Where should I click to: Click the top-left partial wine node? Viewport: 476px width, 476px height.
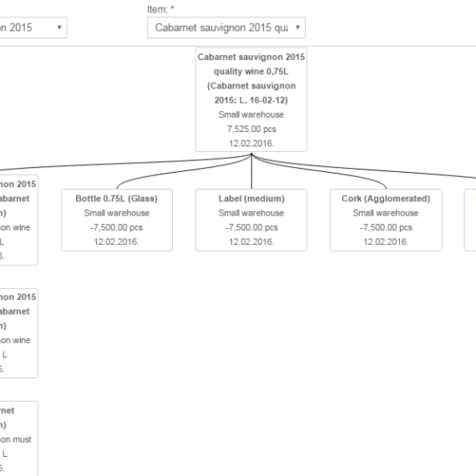click(19, 220)
